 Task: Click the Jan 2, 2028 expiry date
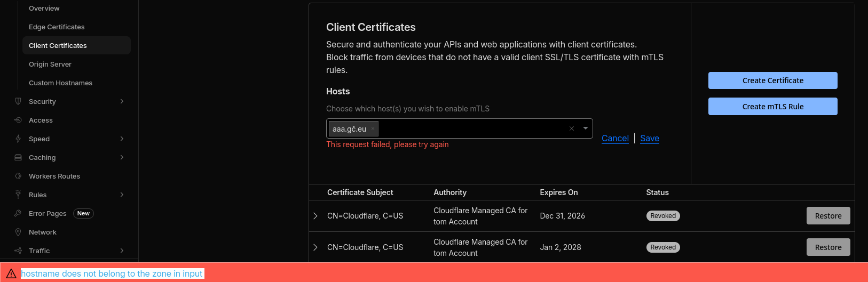tap(561, 247)
